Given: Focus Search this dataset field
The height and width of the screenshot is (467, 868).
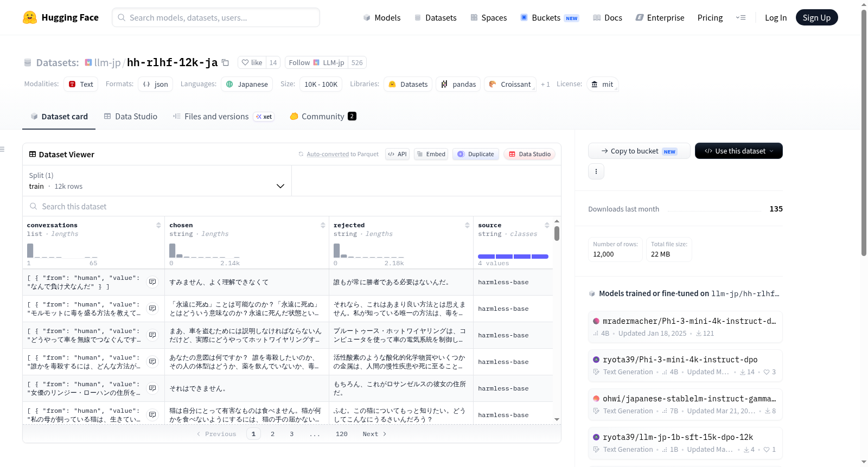Looking at the screenshot, I should tap(292, 206).
